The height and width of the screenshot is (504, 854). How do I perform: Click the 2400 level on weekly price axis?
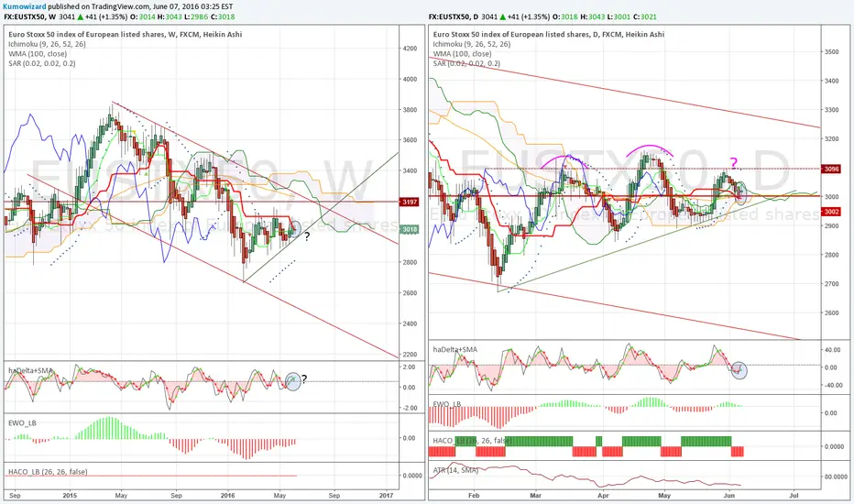pos(410,323)
